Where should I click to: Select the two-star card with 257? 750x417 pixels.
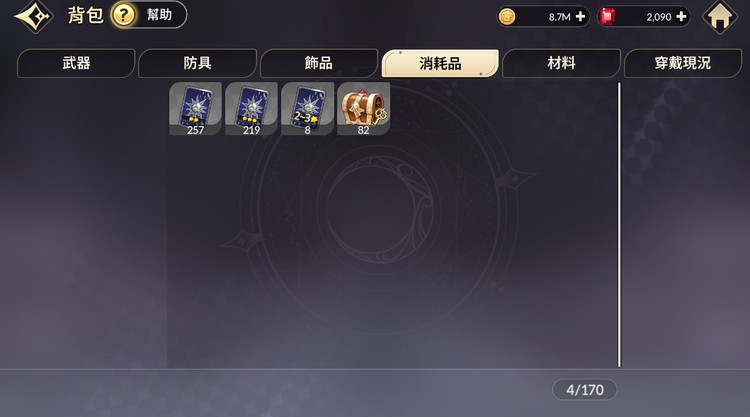click(196, 109)
